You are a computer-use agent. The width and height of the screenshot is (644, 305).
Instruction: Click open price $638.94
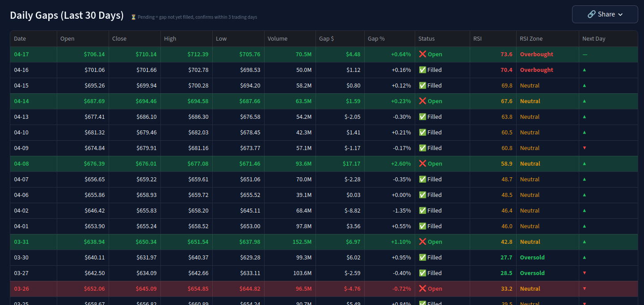click(94, 242)
